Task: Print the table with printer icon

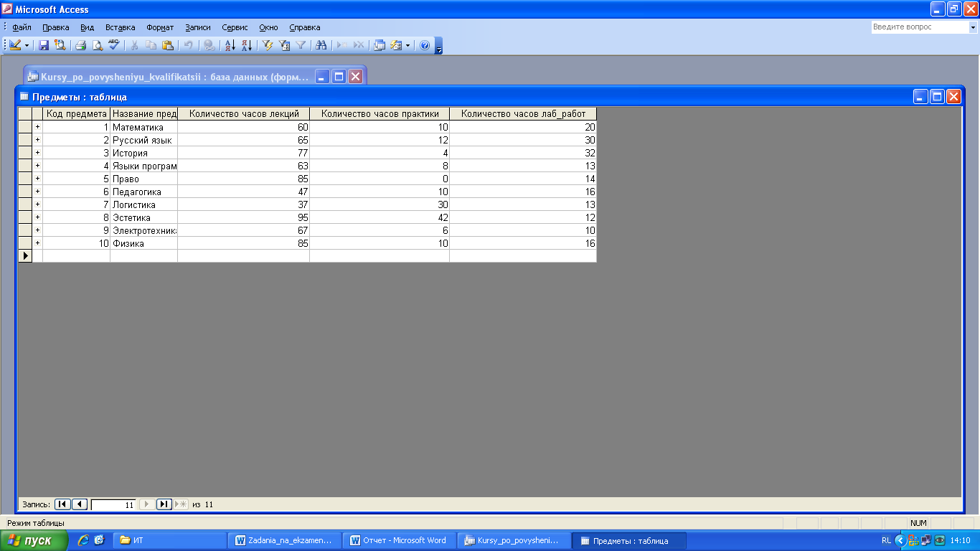Action: click(81, 45)
